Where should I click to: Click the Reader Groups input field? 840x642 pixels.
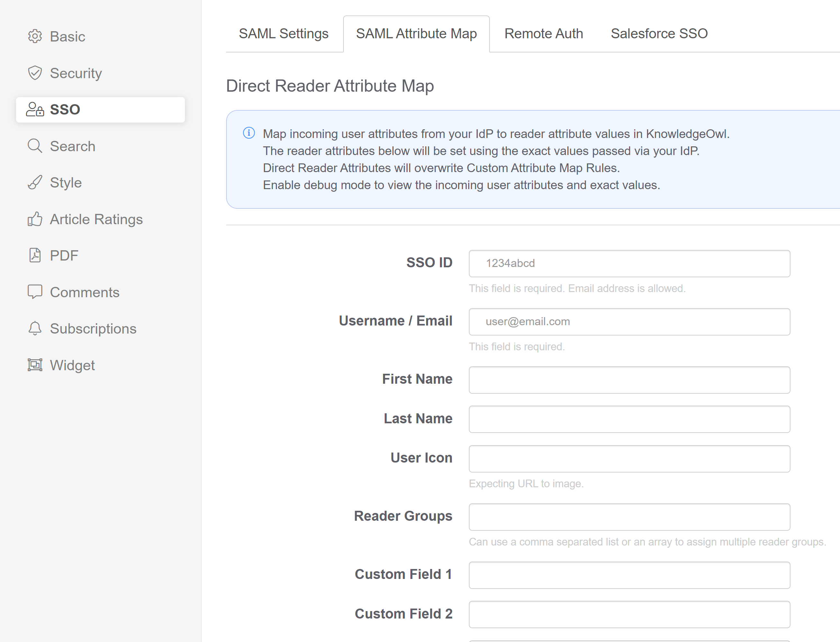pyautogui.click(x=629, y=517)
